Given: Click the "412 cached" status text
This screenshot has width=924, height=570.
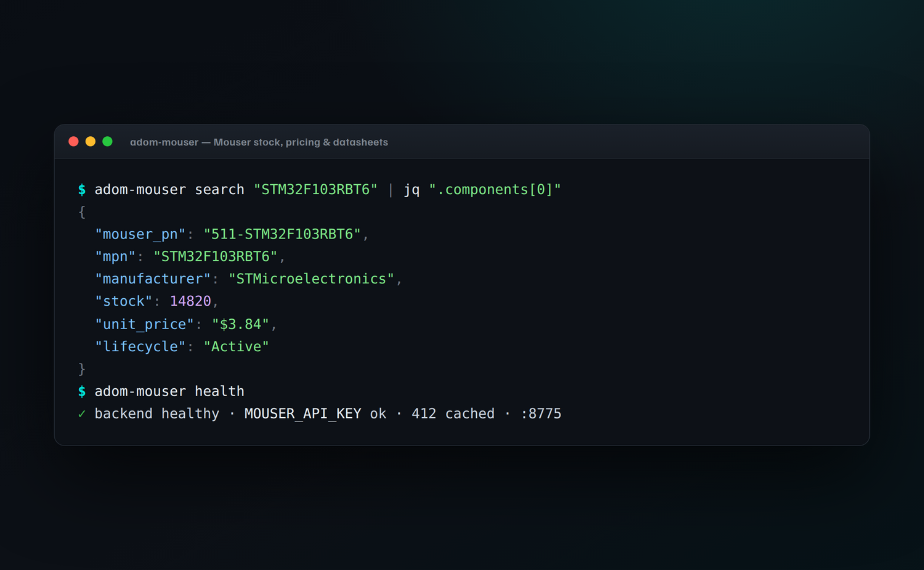Looking at the screenshot, I should (453, 414).
